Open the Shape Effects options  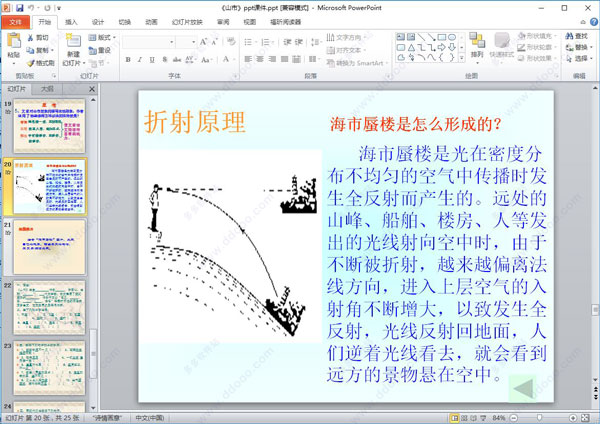pos(537,58)
